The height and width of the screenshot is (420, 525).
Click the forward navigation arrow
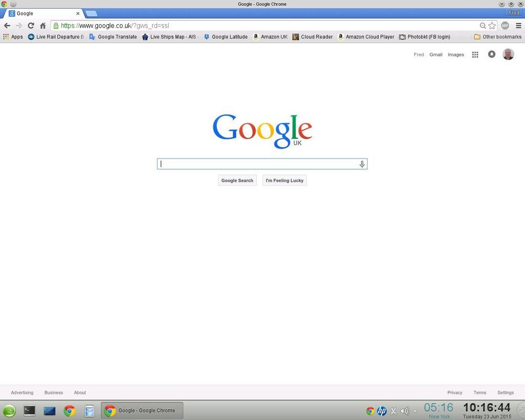pyautogui.click(x=19, y=26)
